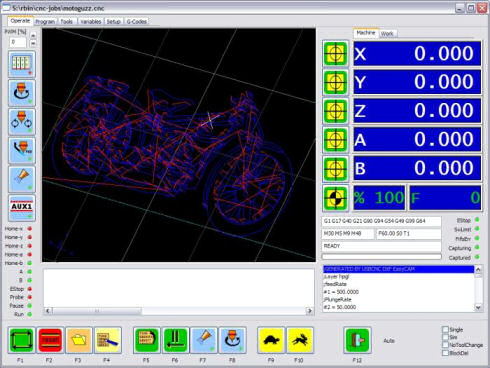This screenshot has height=368, width=490.
Task: Click the F feed rate display
Action: click(x=445, y=198)
